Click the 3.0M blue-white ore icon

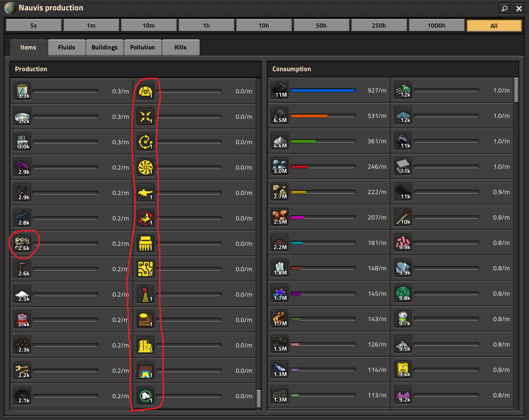(x=280, y=166)
